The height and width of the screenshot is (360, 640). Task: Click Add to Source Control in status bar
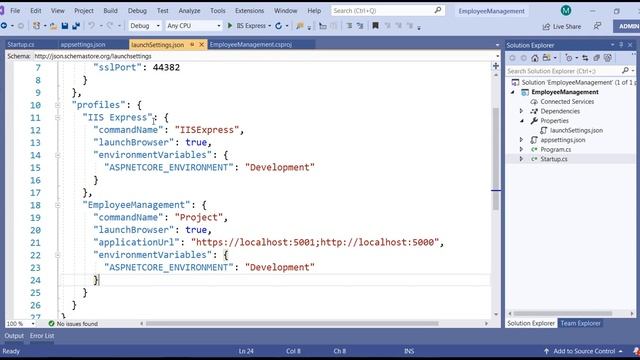(x=584, y=351)
